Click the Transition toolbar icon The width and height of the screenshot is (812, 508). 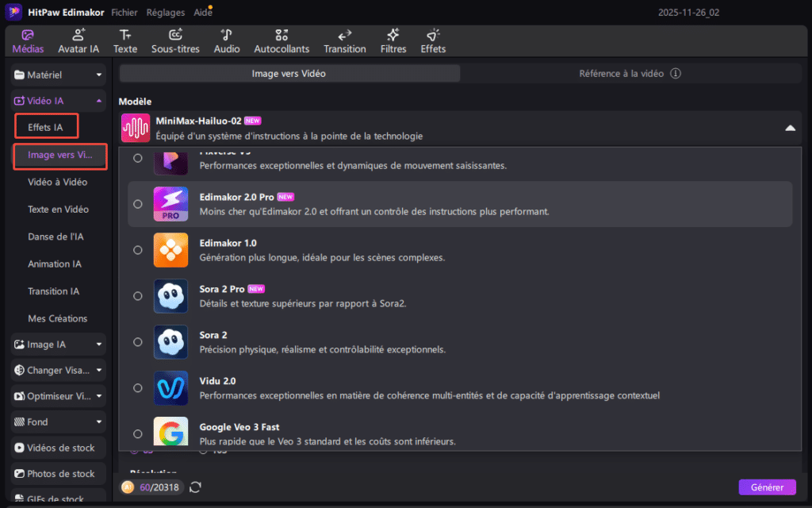(x=345, y=36)
